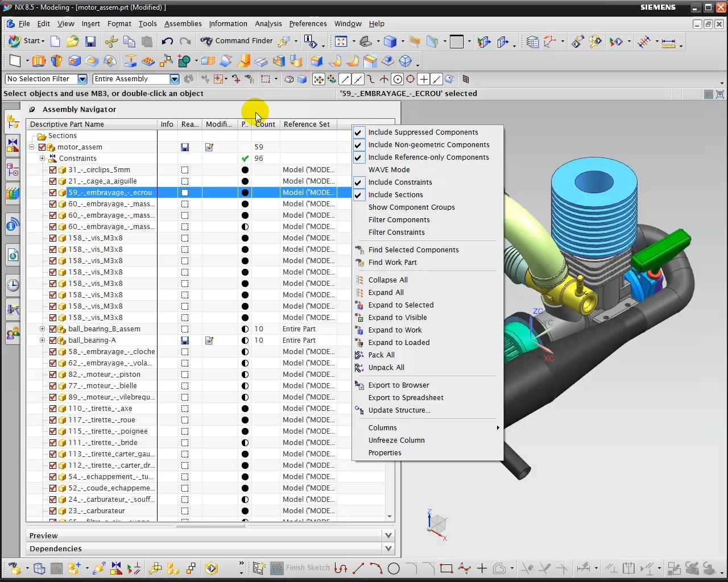Toggle Include Sections option
This screenshot has width=728, height=582.
395,195
